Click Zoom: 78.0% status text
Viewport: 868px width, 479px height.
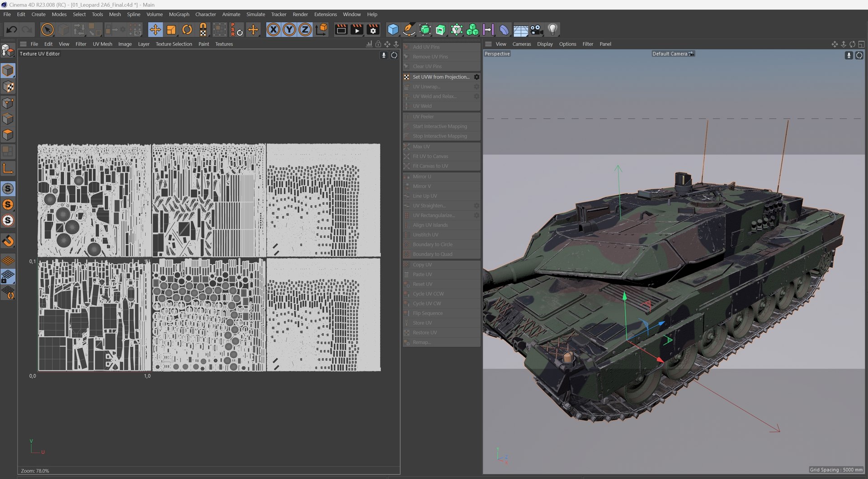(x=35, y=471)
